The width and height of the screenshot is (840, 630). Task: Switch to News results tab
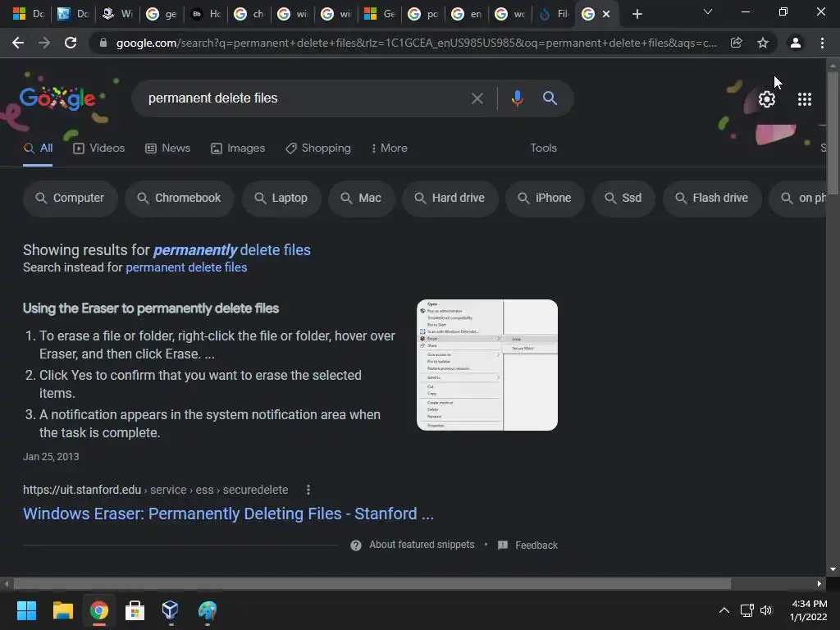pyautogui.click(x=167, y=148)
